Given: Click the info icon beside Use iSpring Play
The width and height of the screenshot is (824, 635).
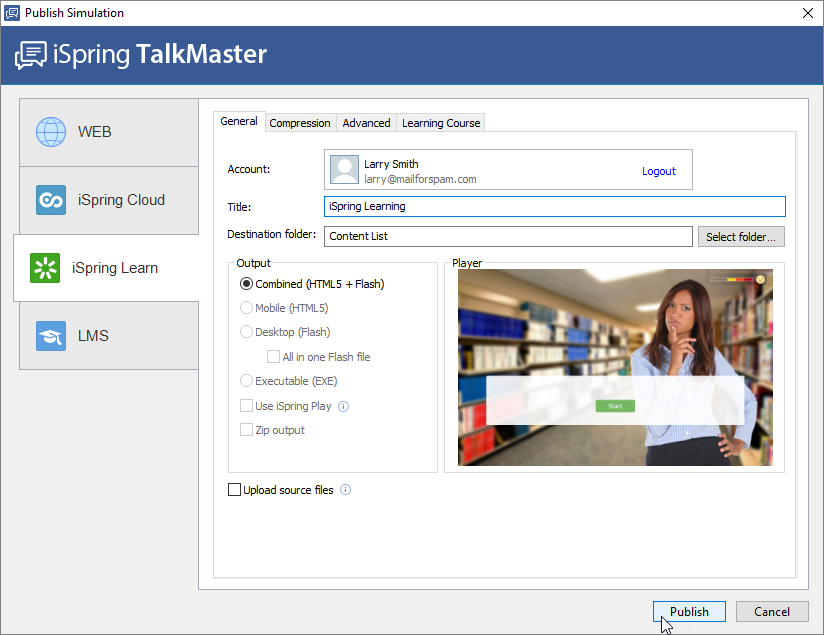Looking at the screenshot, I should pos(343,407).
